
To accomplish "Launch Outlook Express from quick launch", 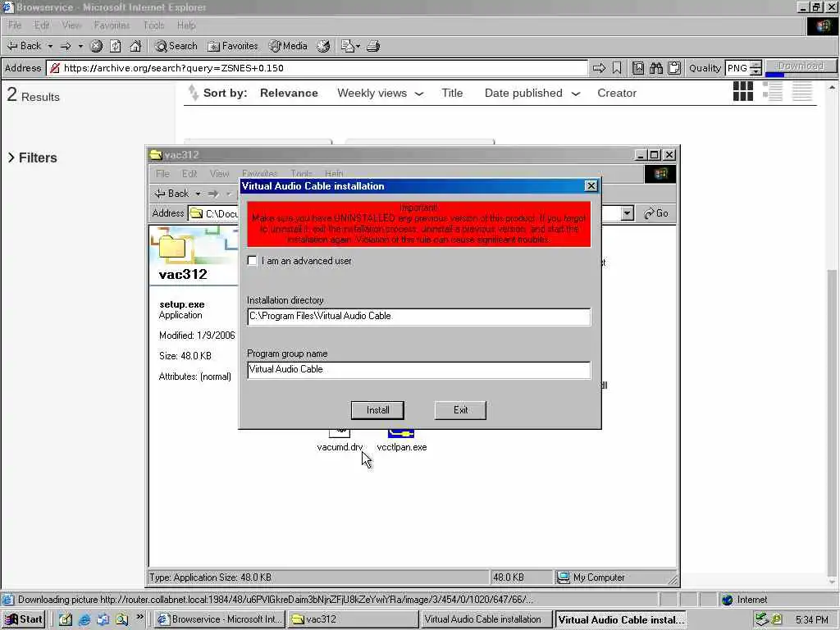I will [103, 619].
